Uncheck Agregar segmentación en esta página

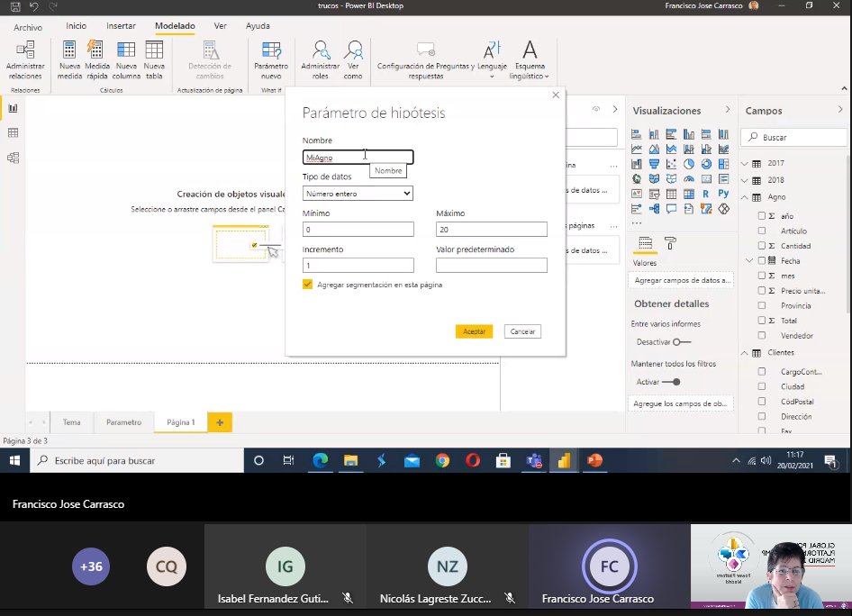tap(307, 284)
